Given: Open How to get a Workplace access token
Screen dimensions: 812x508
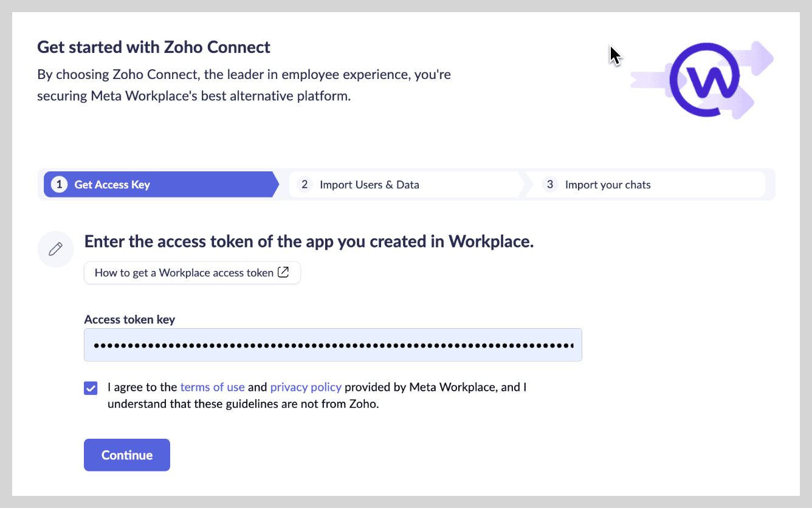Looking at the screenshot, I should point(191,273).
